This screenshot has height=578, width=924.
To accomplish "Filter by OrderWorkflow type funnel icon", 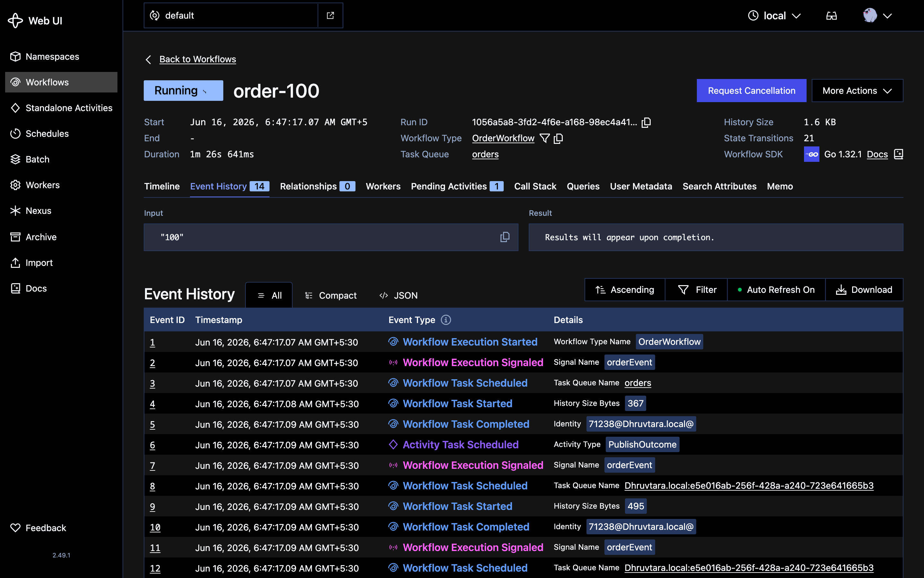I will click(x=544, y=138).
